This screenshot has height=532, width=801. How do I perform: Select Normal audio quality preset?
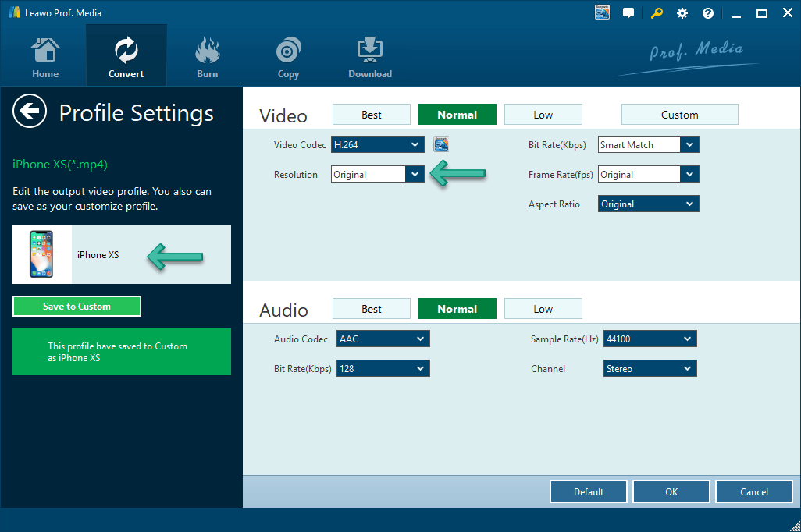[457, 309]
